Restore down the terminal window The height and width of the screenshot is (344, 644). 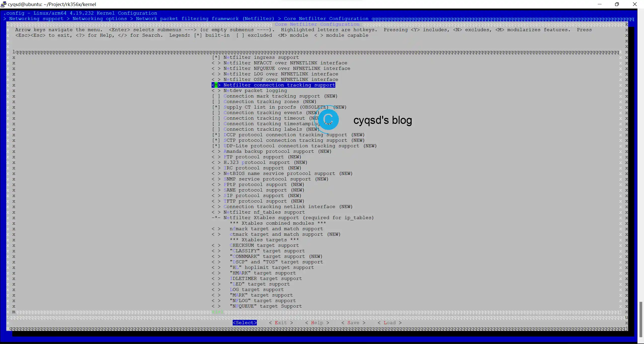[617, 4]
